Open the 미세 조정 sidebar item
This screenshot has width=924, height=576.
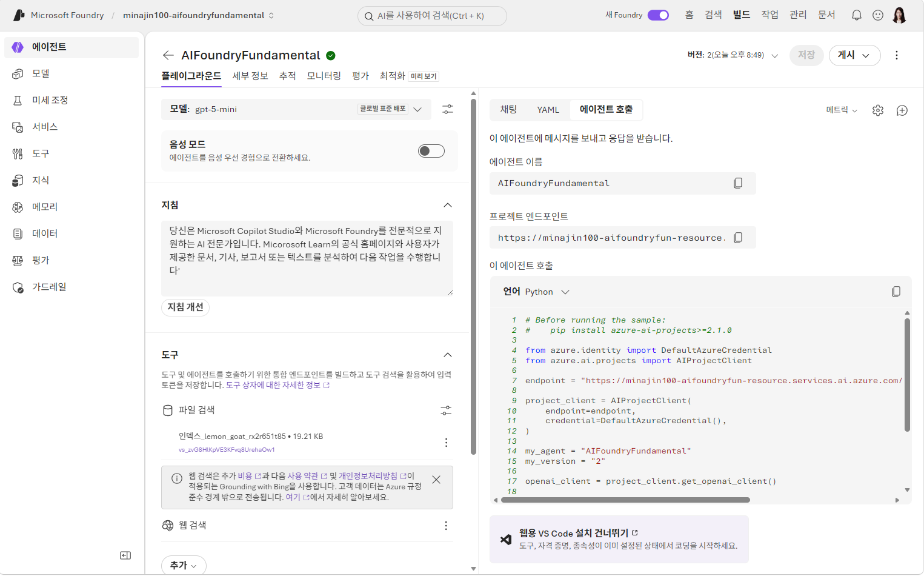[x=71, y=101]
